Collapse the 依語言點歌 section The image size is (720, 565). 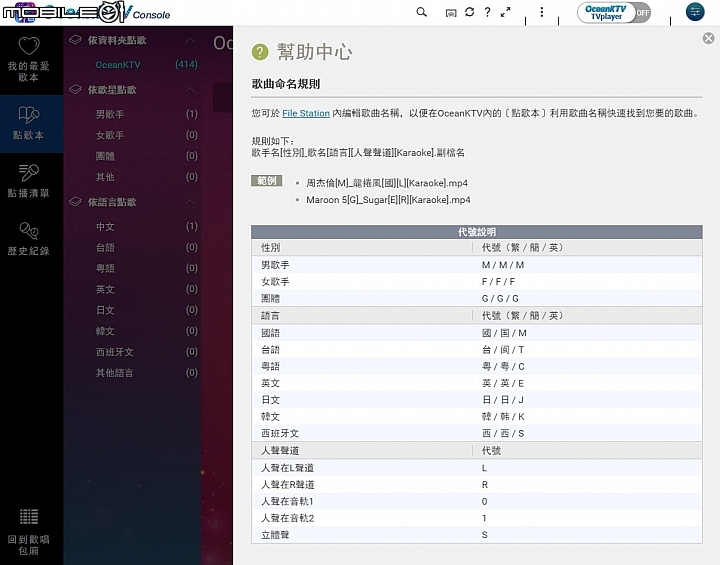click(191, 202)
